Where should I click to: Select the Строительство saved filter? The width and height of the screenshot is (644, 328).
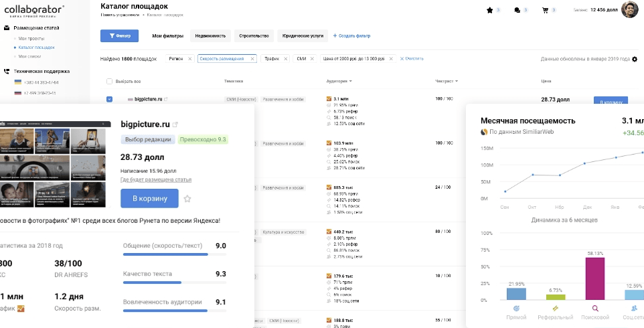pyautogui.click(x=254, y=35)
